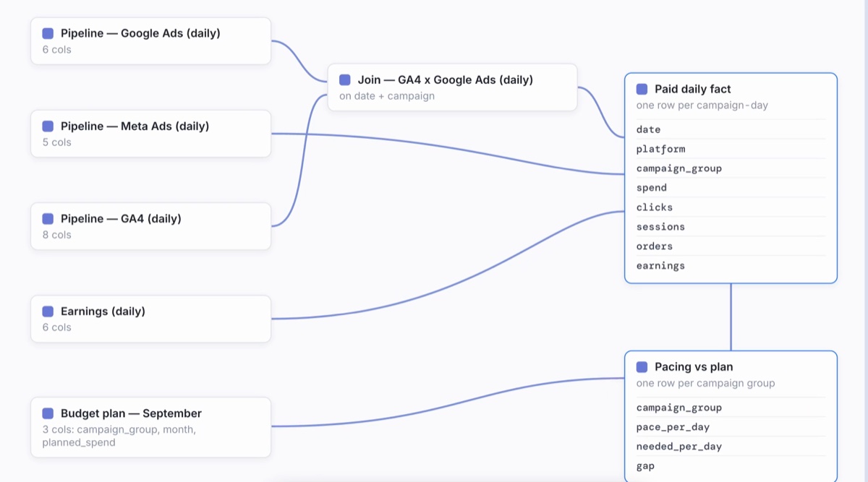868x482 pixels.
Task: Select the sessions column row
Action: tap(731, 227)
